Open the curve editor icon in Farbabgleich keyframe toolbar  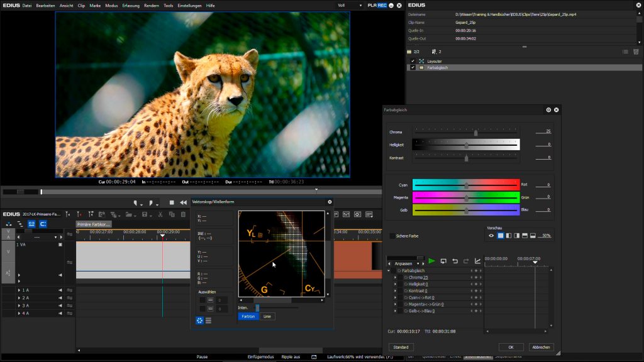[x=477, y=260]
